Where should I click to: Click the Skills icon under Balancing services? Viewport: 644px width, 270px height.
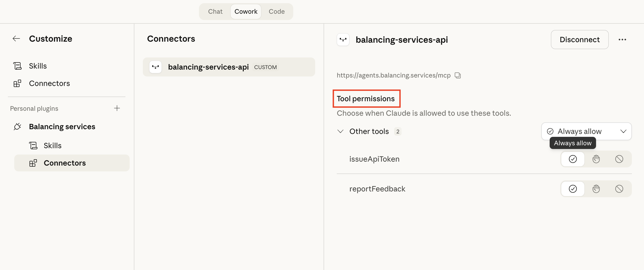coord(33,145)
